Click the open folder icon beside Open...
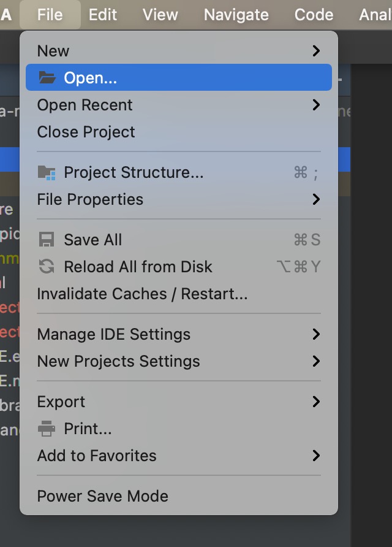The width and height of the screenshot is (392, 547). point(47,77)
